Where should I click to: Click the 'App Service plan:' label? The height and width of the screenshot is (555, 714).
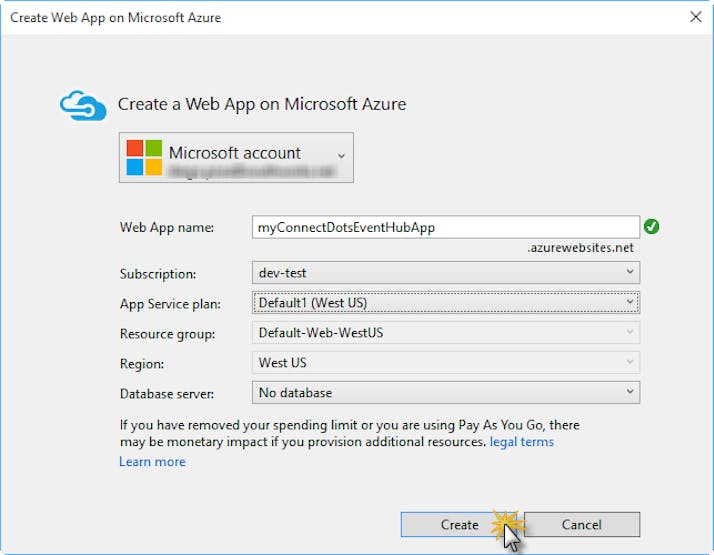(x=170, y=304)
